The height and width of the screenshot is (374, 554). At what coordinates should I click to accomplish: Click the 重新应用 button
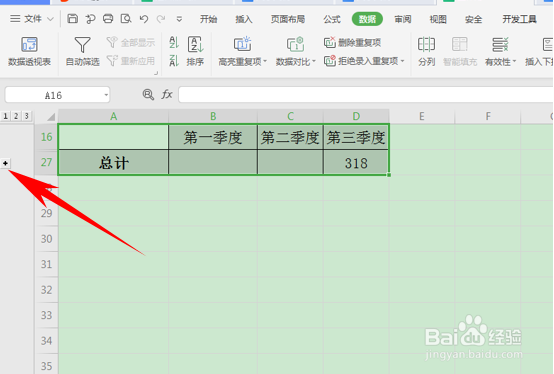(x=131, y=61)
